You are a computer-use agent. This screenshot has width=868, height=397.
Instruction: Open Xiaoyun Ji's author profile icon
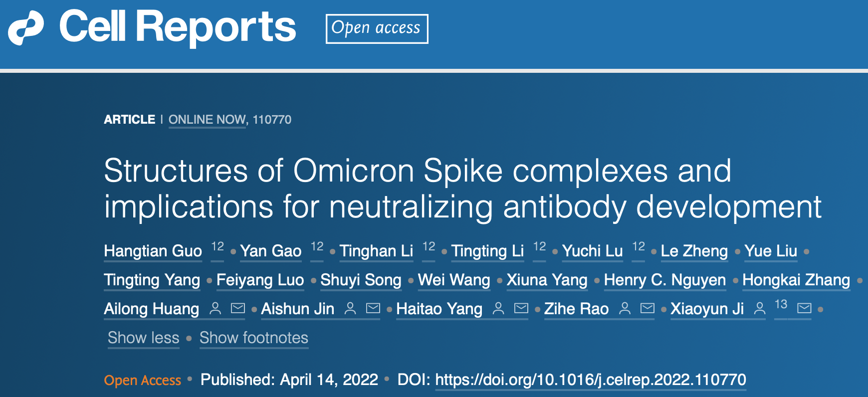click(759, 308)
